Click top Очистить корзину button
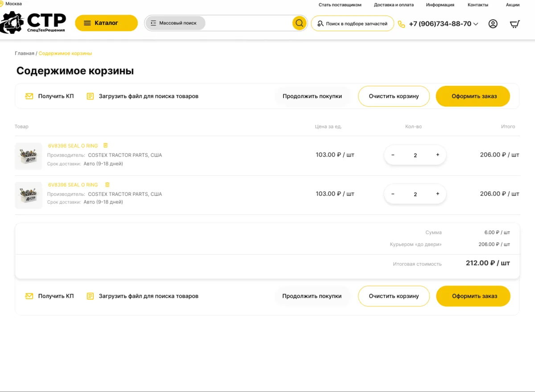Screen dimensions: 535x392 [394, 96]
